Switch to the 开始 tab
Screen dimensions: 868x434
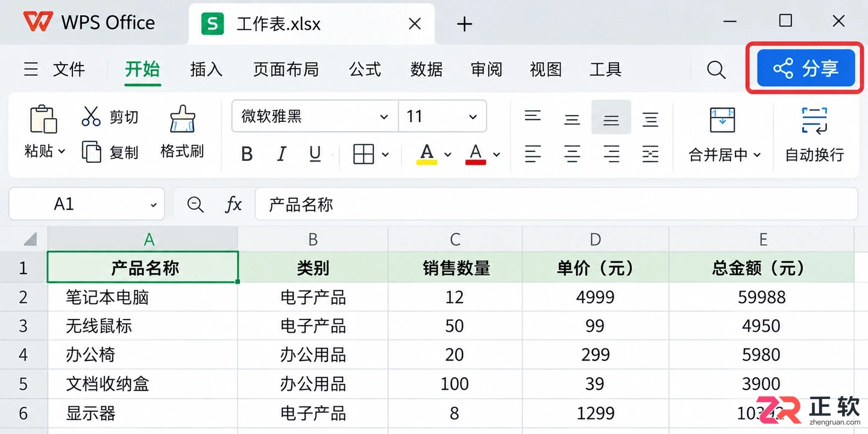pos(142,69)
